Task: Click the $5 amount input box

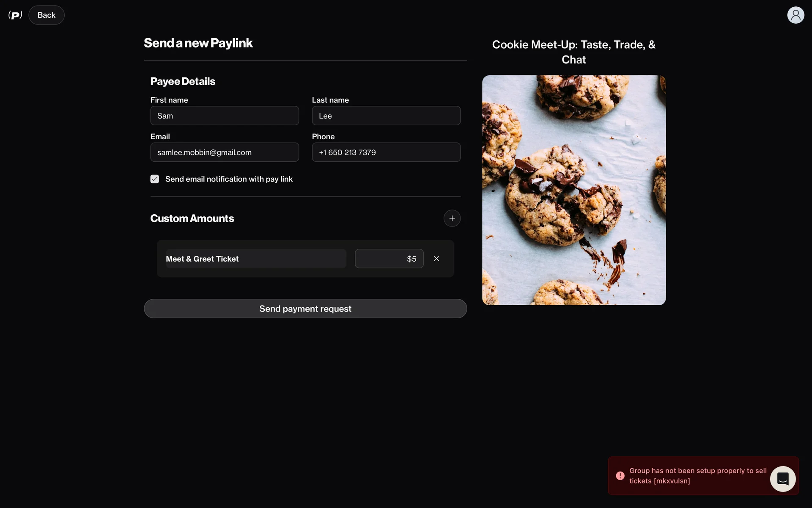Action: click(389, 259)
